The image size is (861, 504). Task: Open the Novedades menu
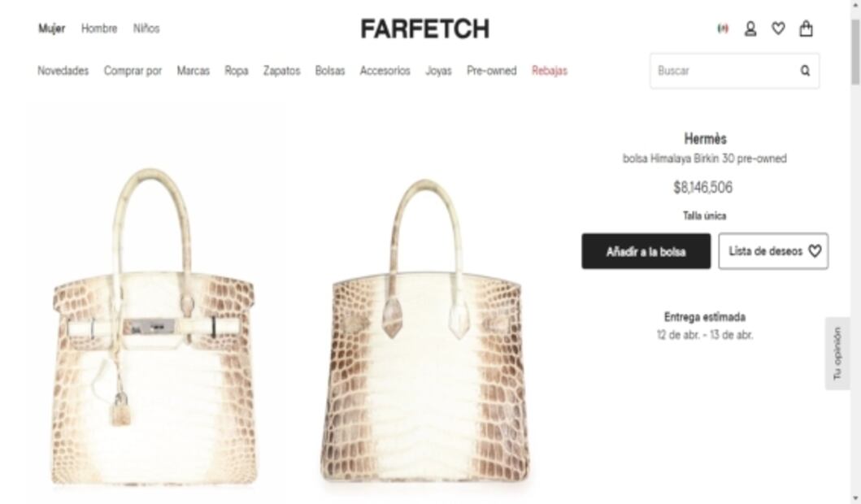pyautogui.click(x=63, y=71)
